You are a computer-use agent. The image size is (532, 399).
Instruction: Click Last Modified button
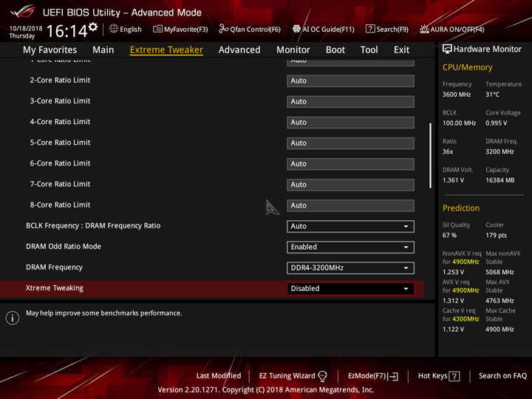click(219, 376)
